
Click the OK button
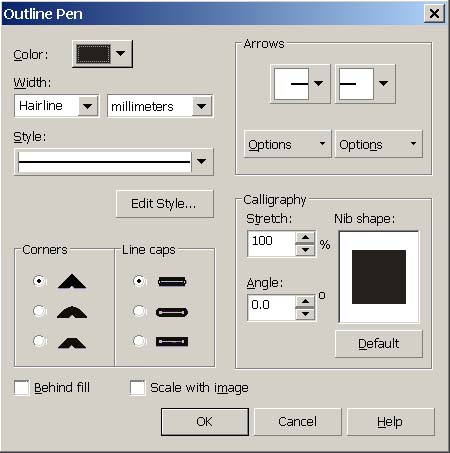tap(205, 422)
